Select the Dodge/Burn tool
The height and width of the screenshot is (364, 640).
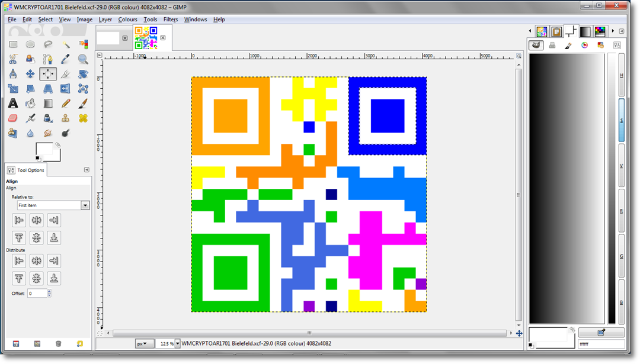click(65, 133)
